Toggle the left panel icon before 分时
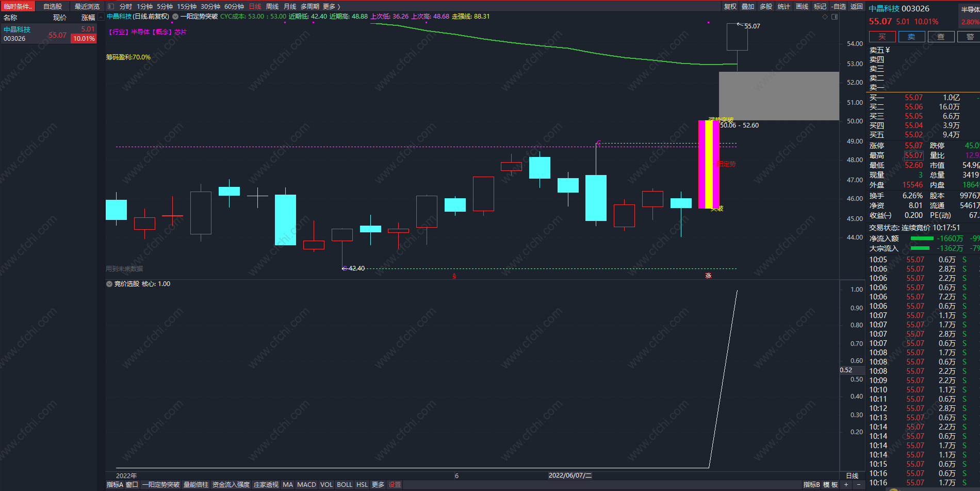The width and height of the screenshot is (980, 491). [x=110, y=7]
